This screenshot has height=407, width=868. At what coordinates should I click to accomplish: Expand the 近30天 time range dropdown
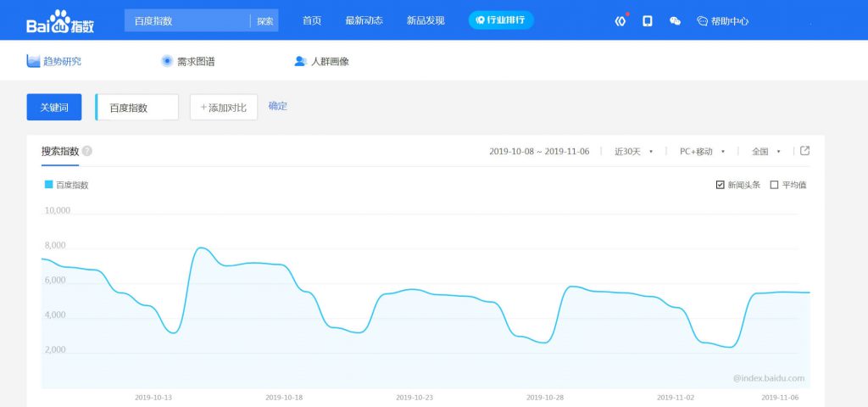click(633, 152)
